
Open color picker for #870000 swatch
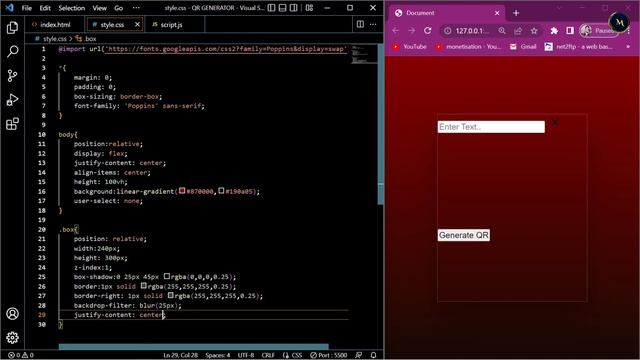point(182,191)
